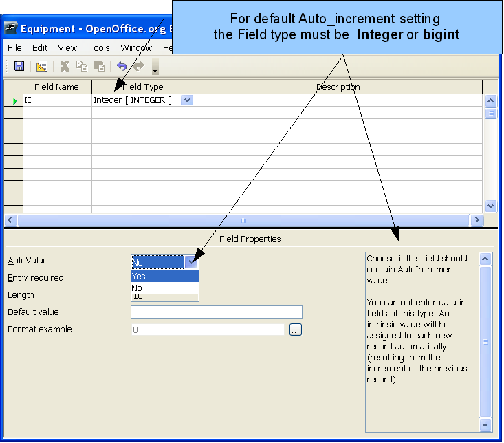Choose Yes in the AutoValue list
504x443 pixels.
pyautogui.click(x=164, y=277)
